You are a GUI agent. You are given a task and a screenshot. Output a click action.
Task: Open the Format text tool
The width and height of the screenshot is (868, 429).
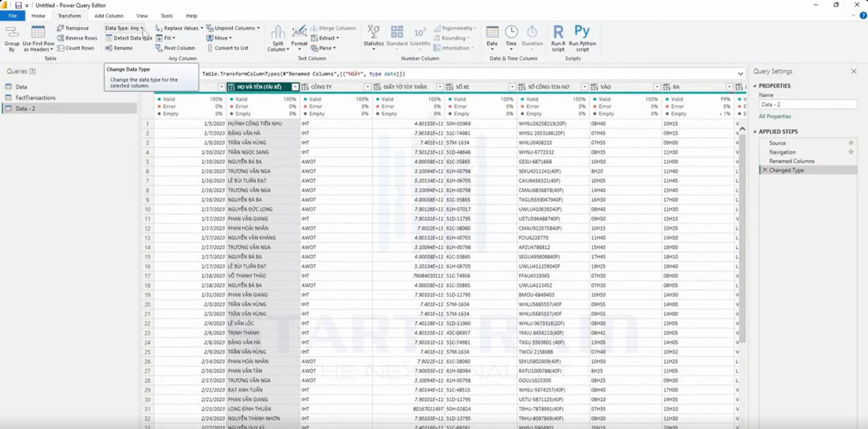pyautogui.click(x=299, y=39)
